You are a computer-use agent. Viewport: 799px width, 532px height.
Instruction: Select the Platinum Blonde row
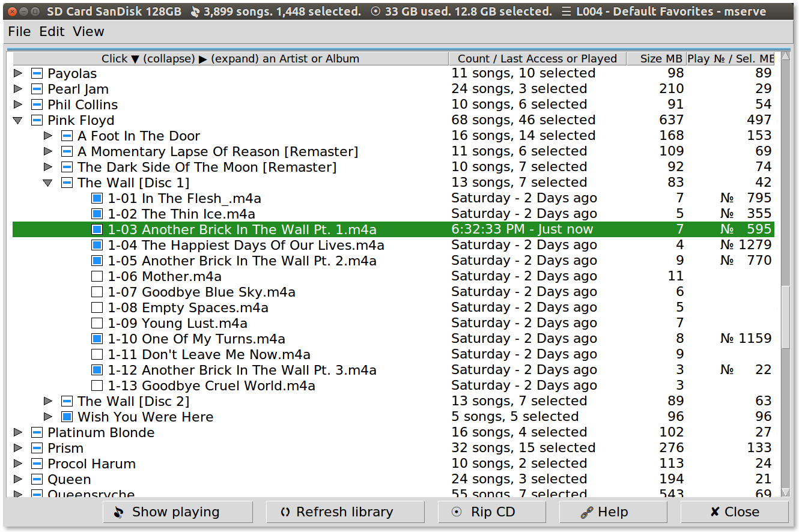point(393,432)
